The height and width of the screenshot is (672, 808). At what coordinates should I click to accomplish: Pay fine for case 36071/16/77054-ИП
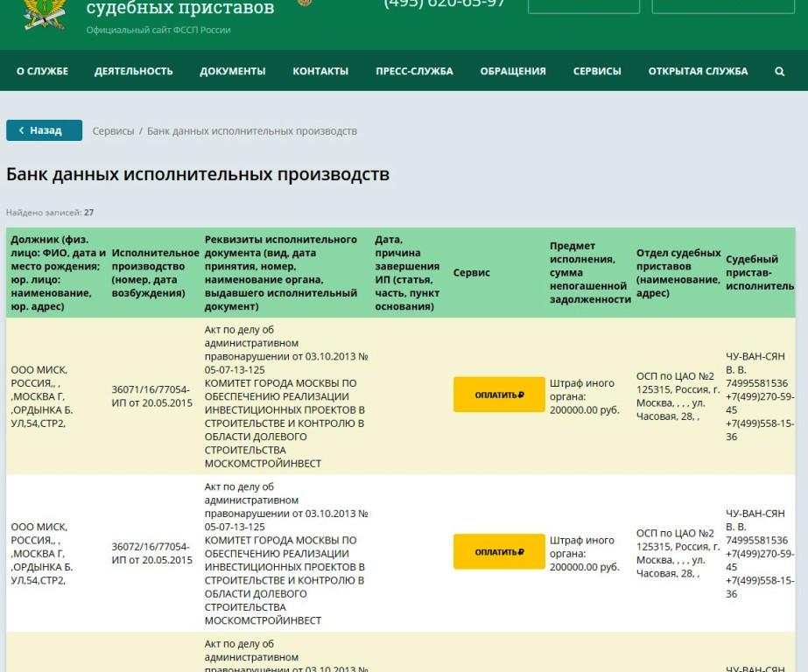point(499,395)
